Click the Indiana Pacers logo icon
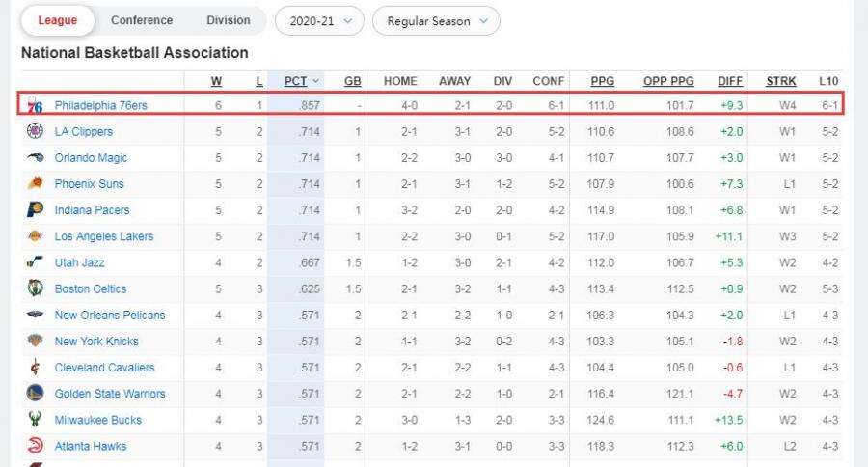868x467 pixels. pyautogui.click(x=35, y=209)
